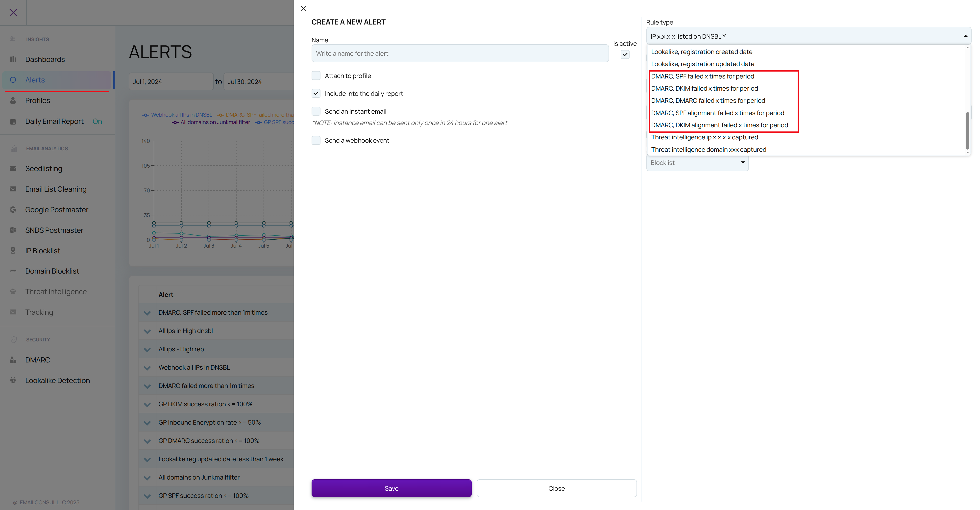Click the Jul 1, 2024 start date field

coord(171,81)
